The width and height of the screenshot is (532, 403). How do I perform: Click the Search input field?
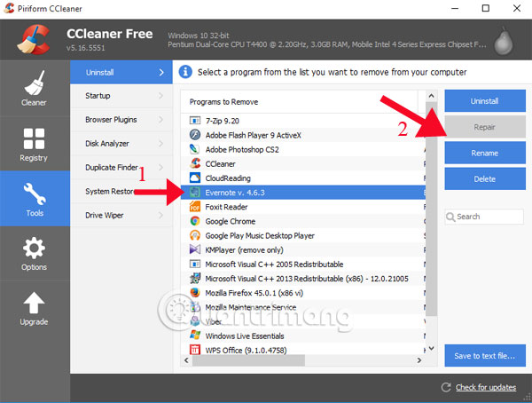pos(484,217)
